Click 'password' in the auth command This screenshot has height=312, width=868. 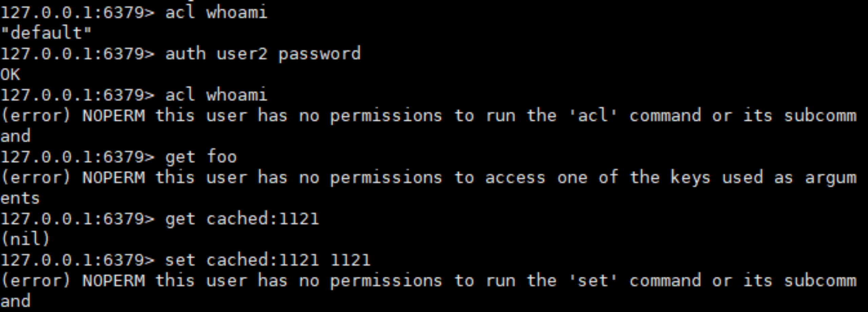coord(319,54)
